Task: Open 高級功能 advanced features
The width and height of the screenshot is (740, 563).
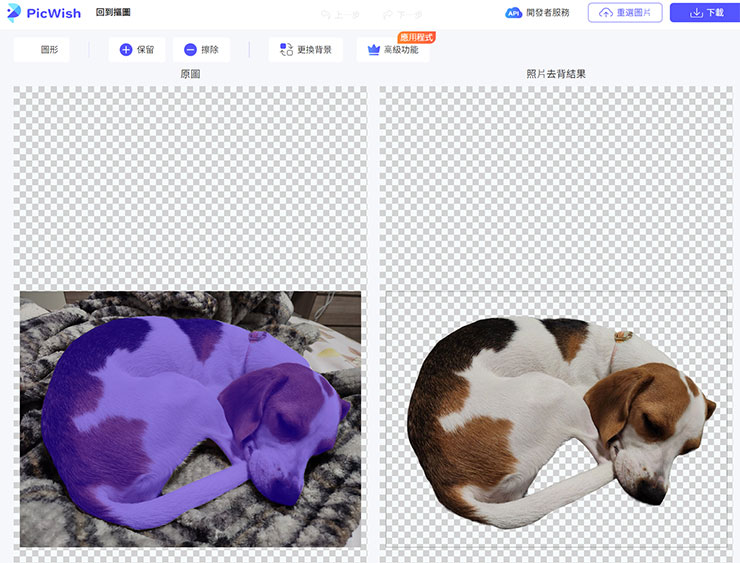Action: (x=393, y=50)
